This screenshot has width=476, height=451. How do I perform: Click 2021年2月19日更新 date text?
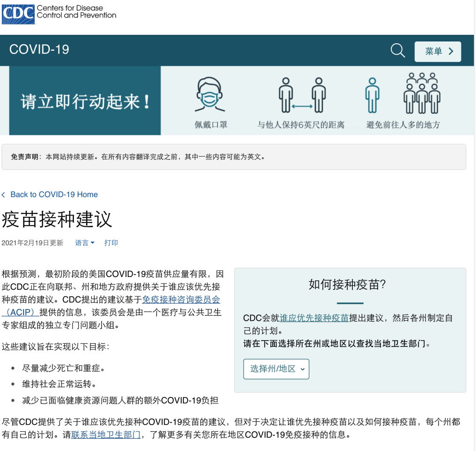pyautogui.click(x=32, y=243)
